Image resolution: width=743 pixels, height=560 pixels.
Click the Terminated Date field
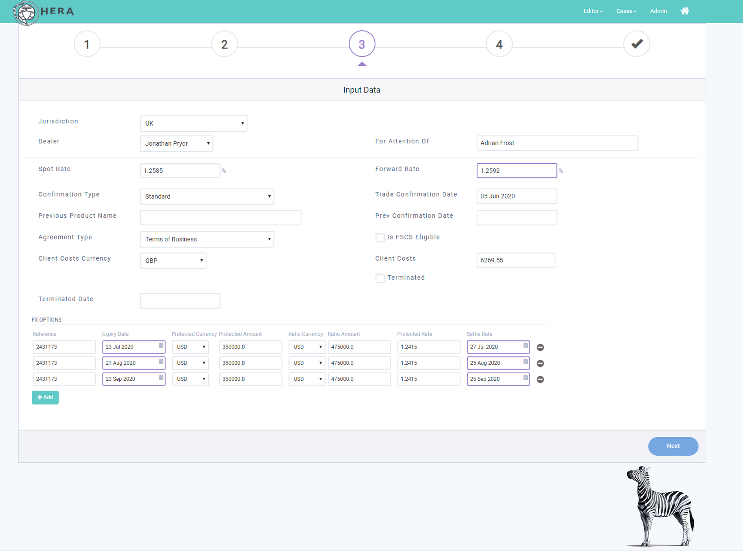coord(180,301)
